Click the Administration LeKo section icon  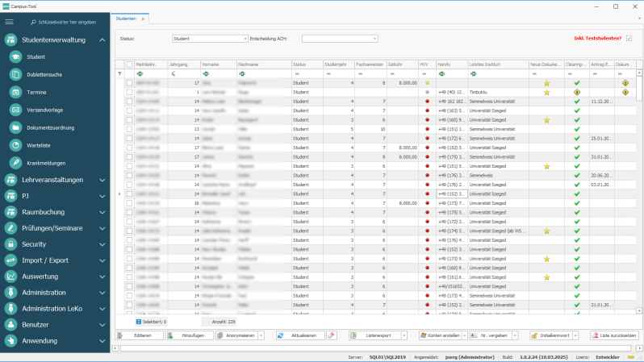pos(11,309)
